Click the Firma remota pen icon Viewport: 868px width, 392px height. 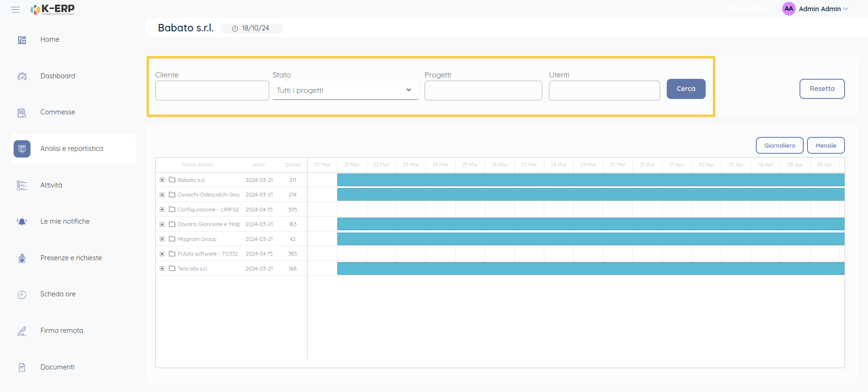pos(22,331)
